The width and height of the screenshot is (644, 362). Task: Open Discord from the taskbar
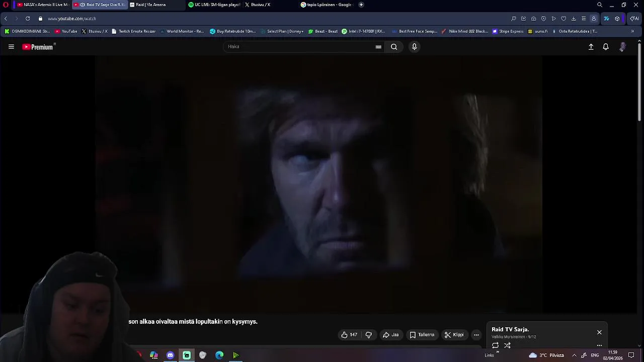click(170, 355)
